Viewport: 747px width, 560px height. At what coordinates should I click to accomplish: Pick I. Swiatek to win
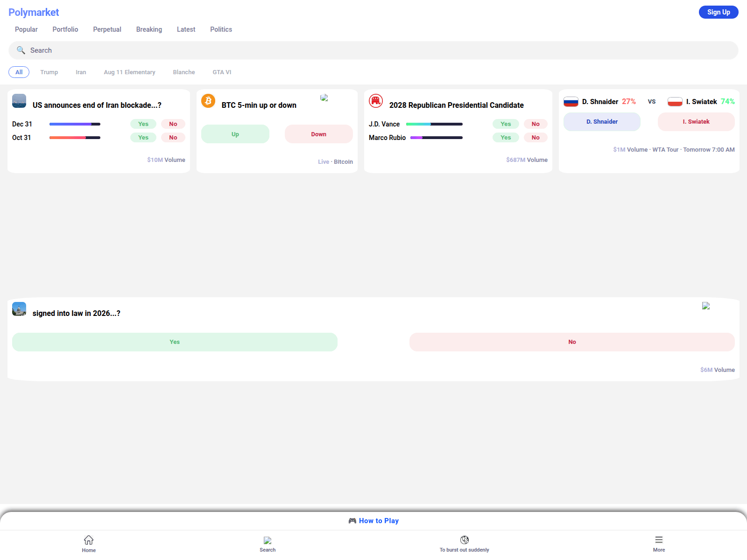point(696,122)
